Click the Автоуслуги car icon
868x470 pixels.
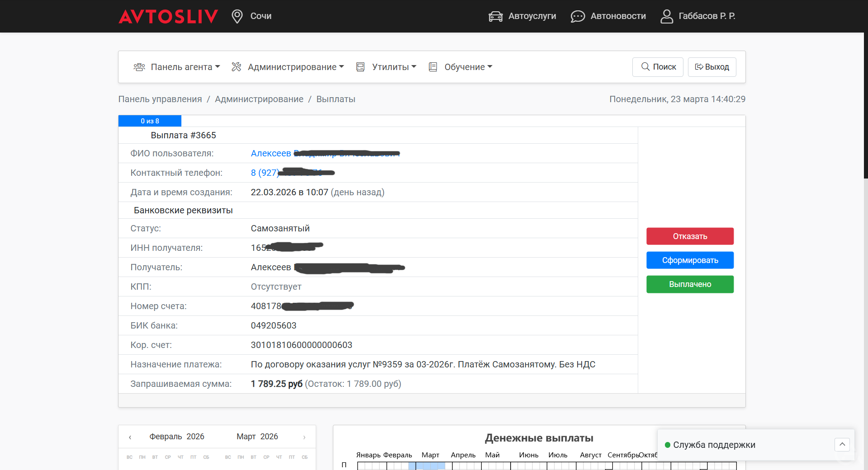pos(495,16)
